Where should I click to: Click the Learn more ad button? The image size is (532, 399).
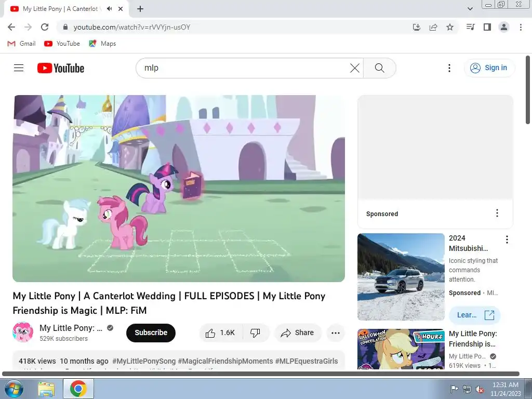pos(475,315)
